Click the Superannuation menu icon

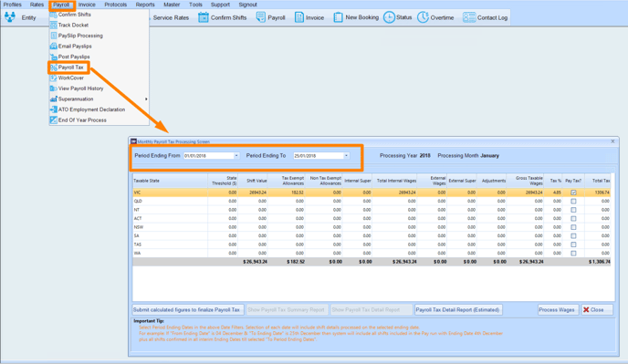53,99
